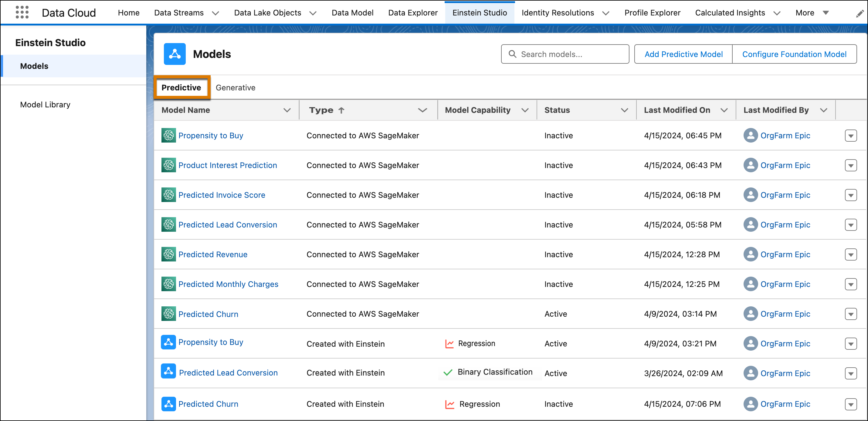Screen dimensions: 868x421
Task: Open the Last Modified On column chevron
Action: (724, 110)
